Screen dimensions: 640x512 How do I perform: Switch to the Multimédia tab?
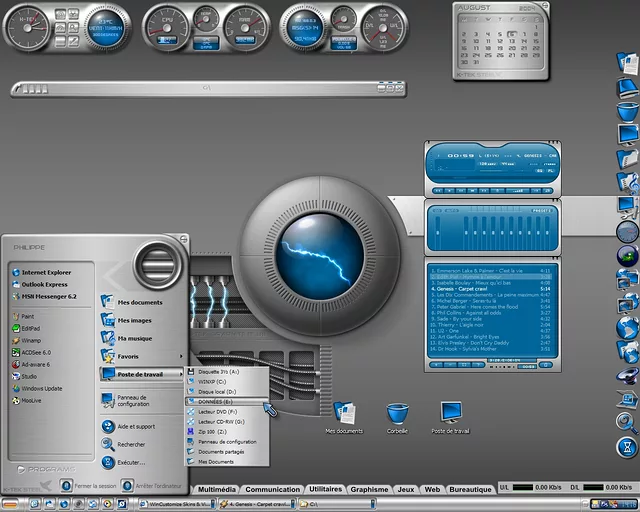[x=217, y=489]
